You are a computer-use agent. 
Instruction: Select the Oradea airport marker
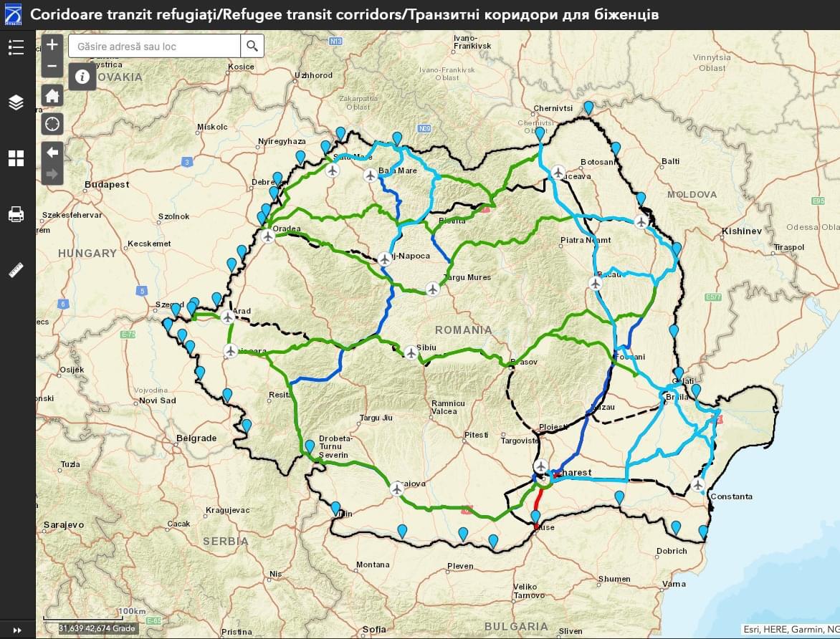pos(268,236)
